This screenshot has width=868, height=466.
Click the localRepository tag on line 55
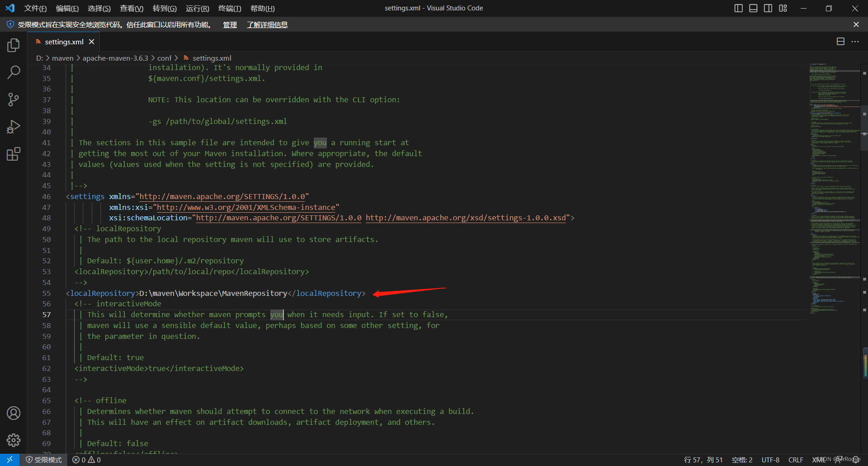coord(103,293)
